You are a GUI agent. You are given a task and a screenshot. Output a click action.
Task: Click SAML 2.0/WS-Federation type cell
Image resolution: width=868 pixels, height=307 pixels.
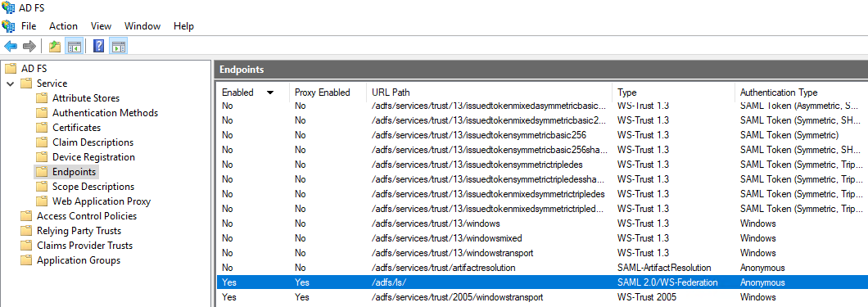667,282
